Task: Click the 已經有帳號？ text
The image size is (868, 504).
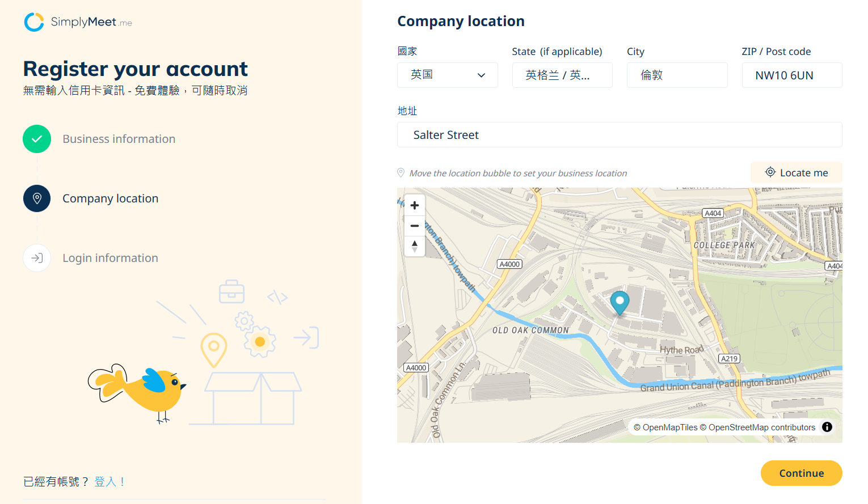Action: pyautogui.click(x=57, y=481)
